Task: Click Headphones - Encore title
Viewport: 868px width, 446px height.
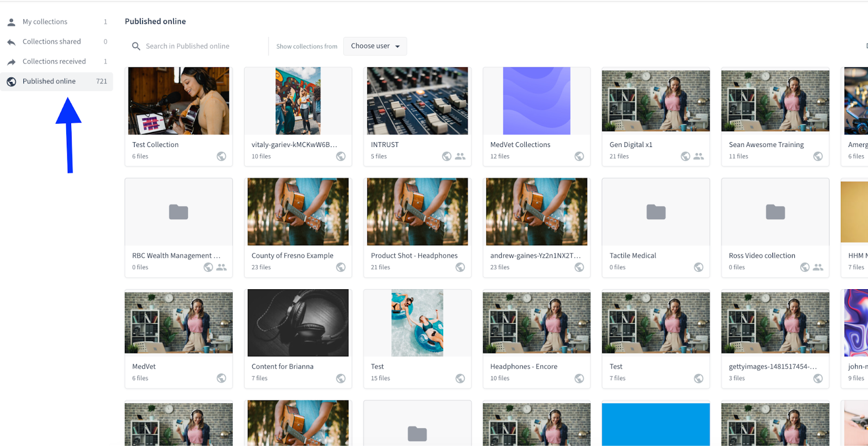Action: coord(524,367)
